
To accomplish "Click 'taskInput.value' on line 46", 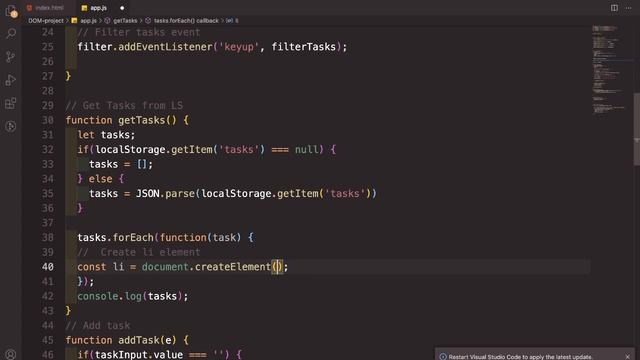I will pos(139,355).
